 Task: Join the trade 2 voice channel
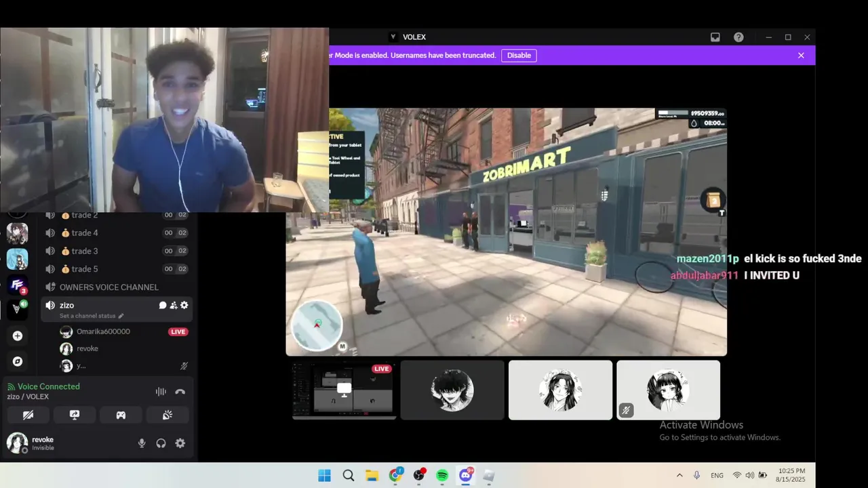(x=117, y=216)
